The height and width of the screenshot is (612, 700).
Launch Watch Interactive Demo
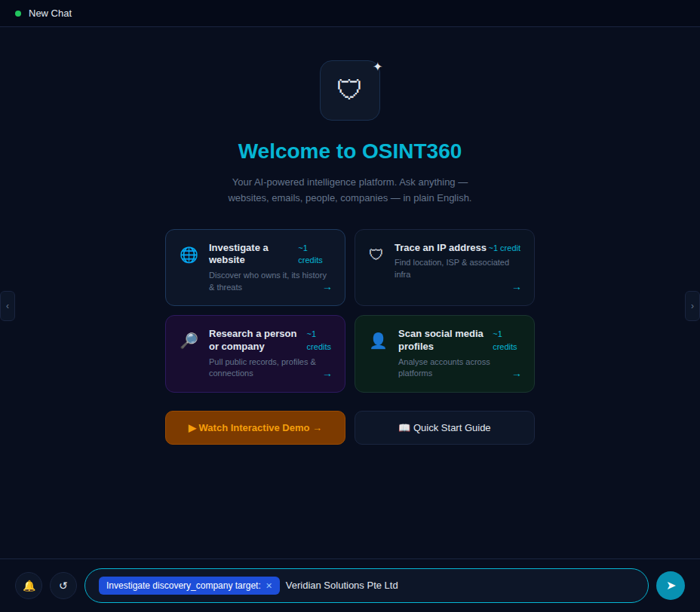coord(255,428)
